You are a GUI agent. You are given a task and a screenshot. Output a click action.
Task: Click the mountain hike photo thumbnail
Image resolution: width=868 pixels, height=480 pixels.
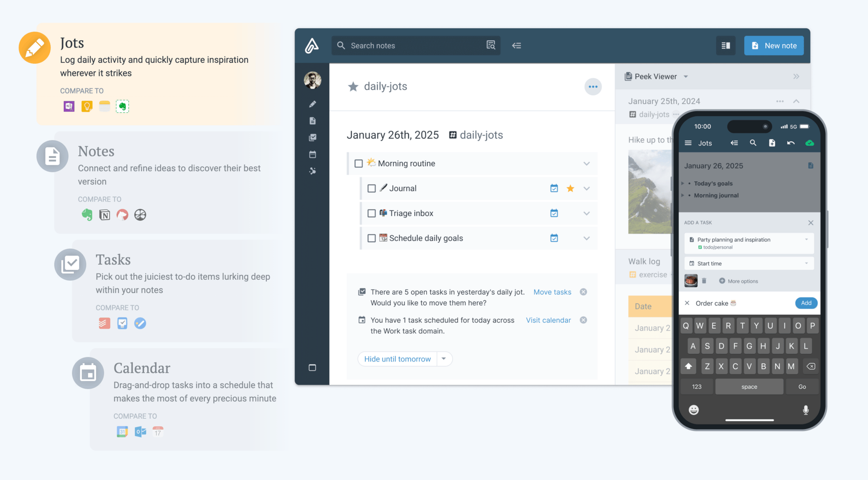coord(650,192)
